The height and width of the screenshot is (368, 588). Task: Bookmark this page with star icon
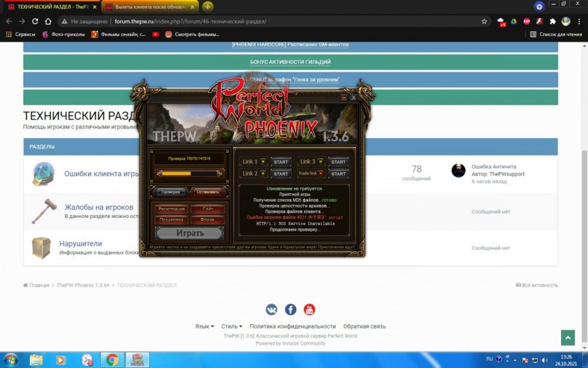[x=484, y=21]
